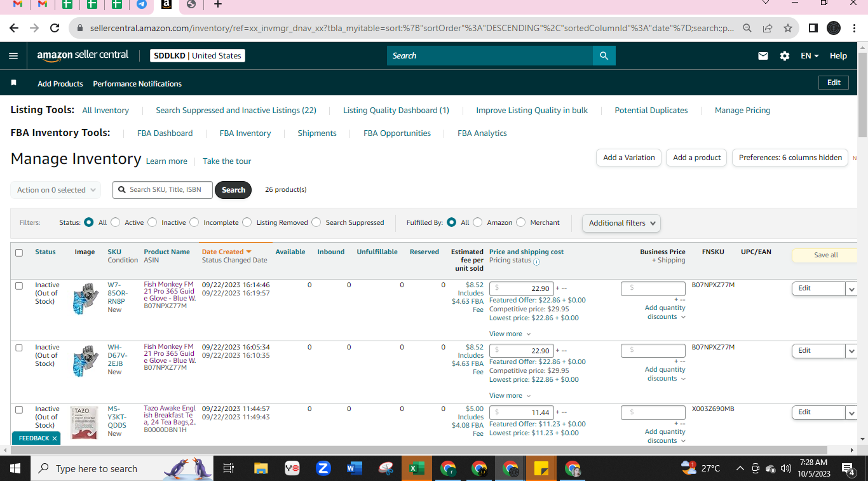The width and height of the screenshot is (868, 481).
Task: Go back with the browser back arrow
Action: [x=14, y=28]
